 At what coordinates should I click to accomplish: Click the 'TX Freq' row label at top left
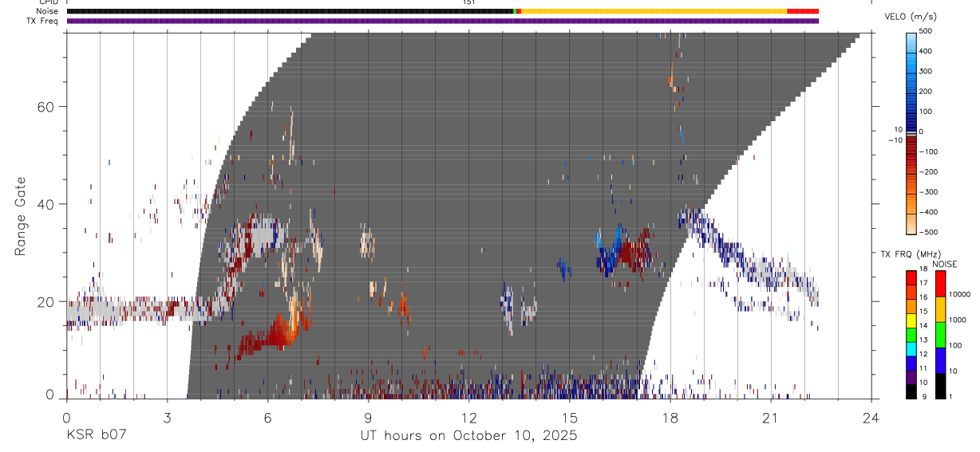[x=43, y=21]
